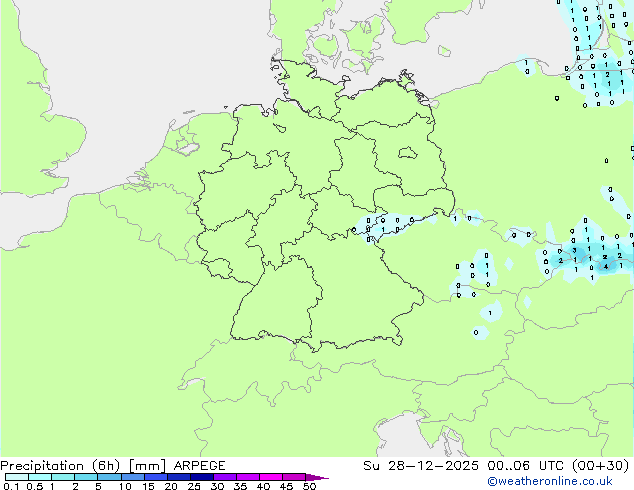The height and width of the screenshot is (490, 634).
Task: Click the '10' legend scale label
Action: (125, 486)
